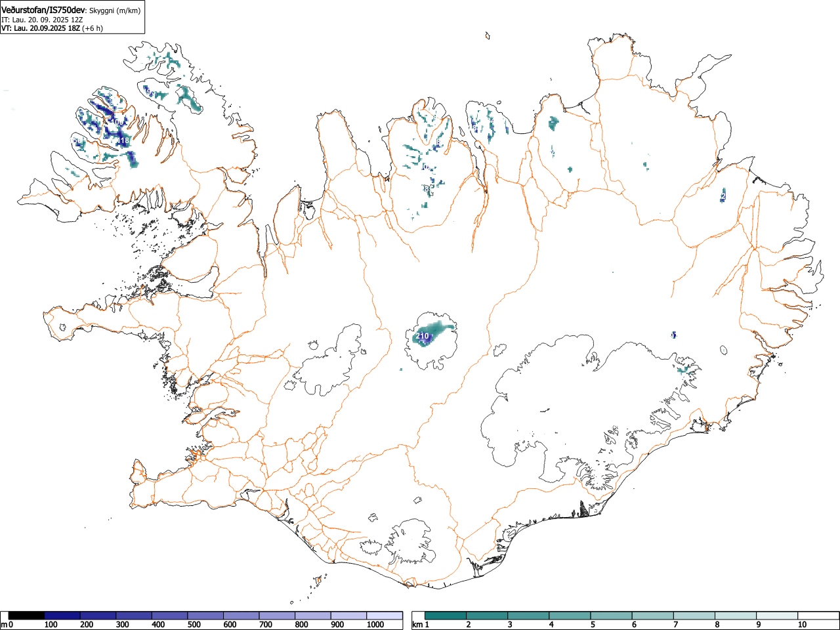Click the '210' value label on central glacier
This screenshot has width=840, height=630.
(x=423, y=336)
